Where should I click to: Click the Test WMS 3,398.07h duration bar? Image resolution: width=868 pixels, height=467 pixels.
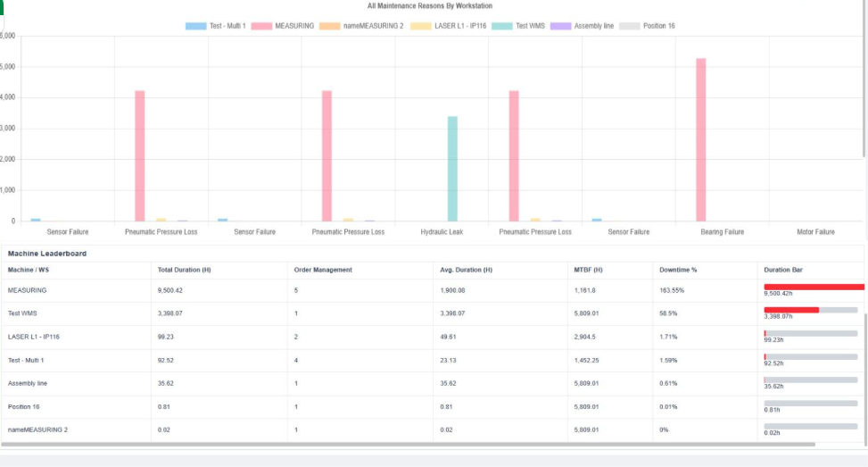(791, 310)
